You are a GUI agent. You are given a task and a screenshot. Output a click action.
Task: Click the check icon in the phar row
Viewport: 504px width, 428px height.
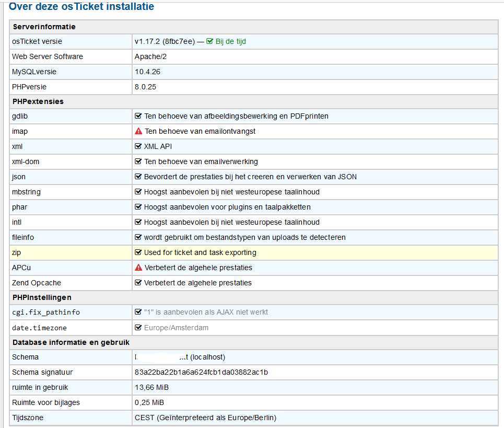click(138, 207)
